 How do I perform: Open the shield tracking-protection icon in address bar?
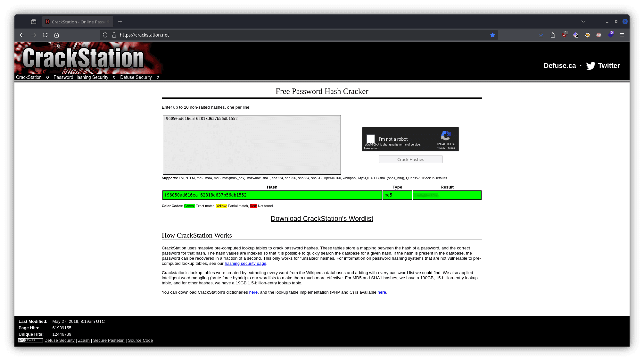pyautogui.click(x=105, y=35)
